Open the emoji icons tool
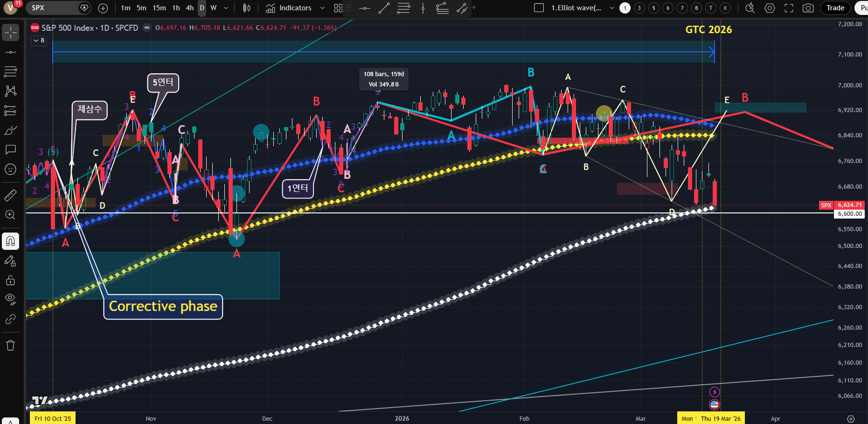868x424 pixels. click(10, 170)
